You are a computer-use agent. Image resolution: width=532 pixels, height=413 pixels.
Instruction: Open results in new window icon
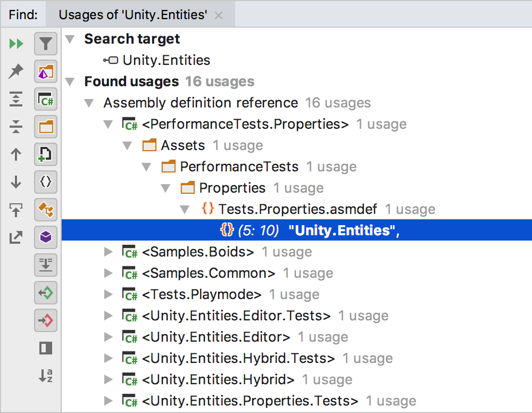(x=16, y=237)
